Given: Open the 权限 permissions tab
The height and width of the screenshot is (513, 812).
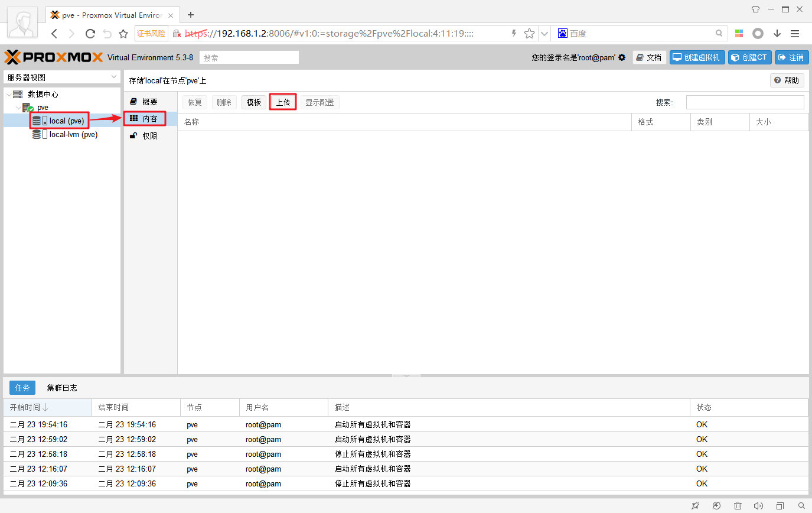Looking at the screenshot, I should point(150,136).
